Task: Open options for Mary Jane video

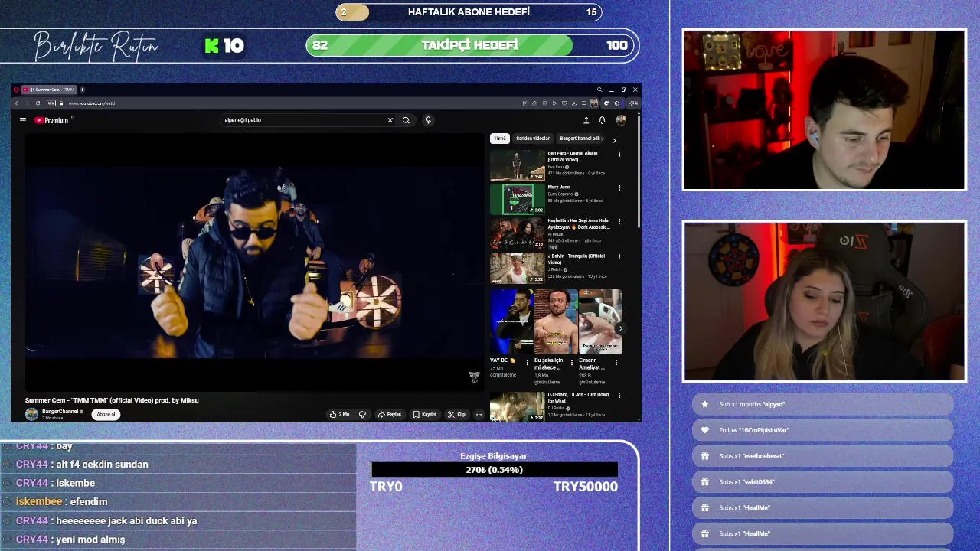Action: 619,188
